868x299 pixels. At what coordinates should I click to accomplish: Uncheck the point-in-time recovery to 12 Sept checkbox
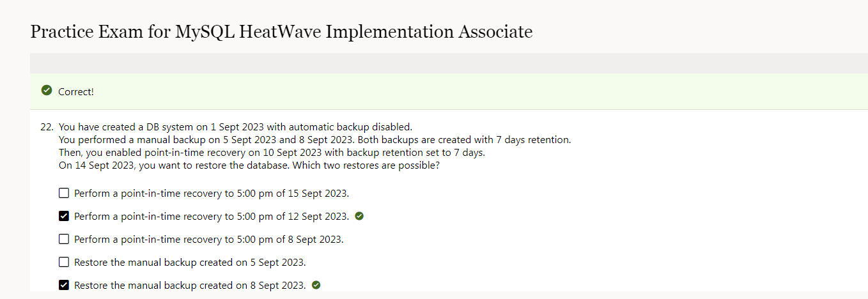pyautogui.click(x=64, y=216)
